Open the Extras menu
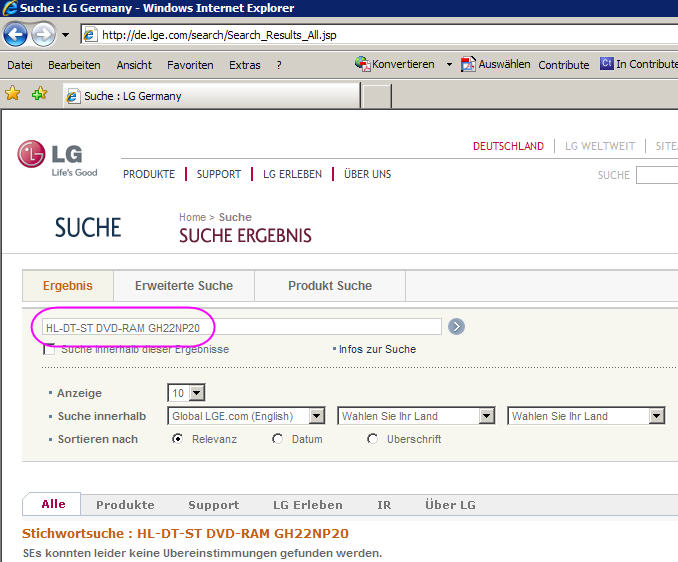Image resolution: width=678 pixels, height=562 pixels. 245,65
